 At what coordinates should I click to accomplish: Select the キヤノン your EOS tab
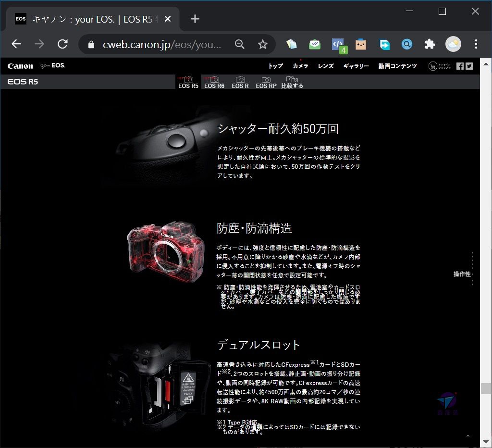tap(93, 19)
